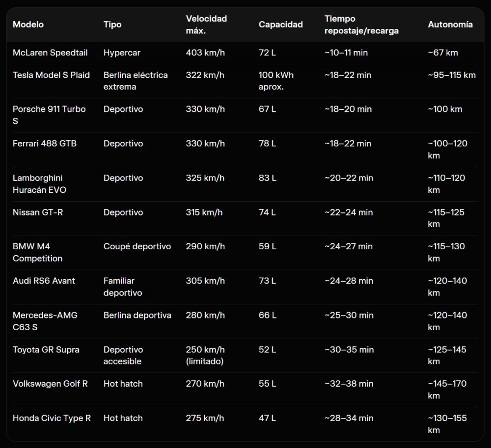Click the '~24–27 min' time cell
Screen dimensions: 491x448
[x=349, y=246]
